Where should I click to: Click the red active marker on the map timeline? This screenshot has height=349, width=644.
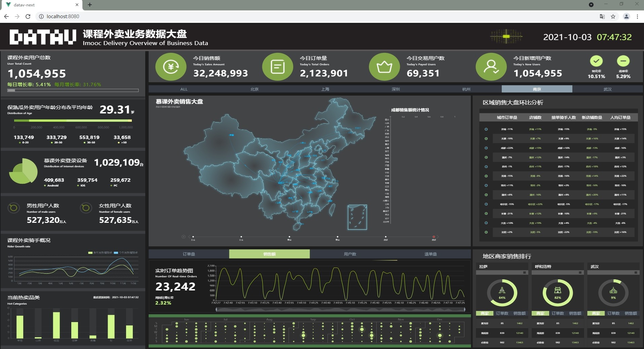click(434, 237)
